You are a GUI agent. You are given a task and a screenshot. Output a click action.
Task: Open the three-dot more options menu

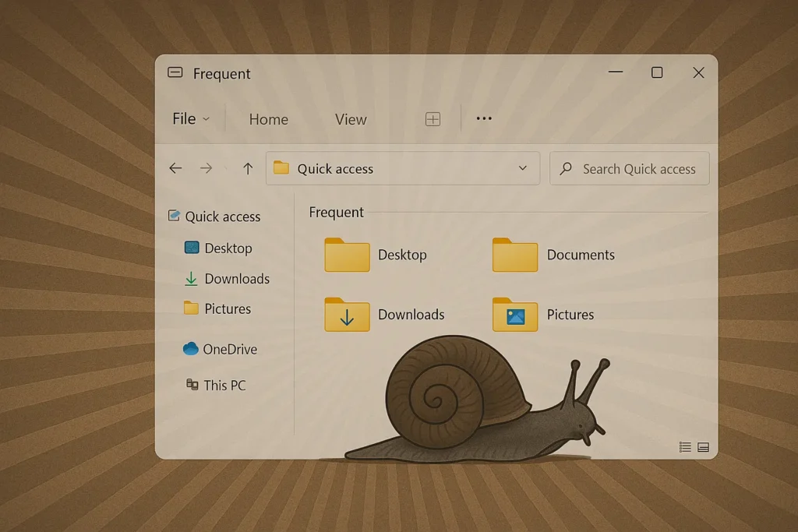click(484, 119)
